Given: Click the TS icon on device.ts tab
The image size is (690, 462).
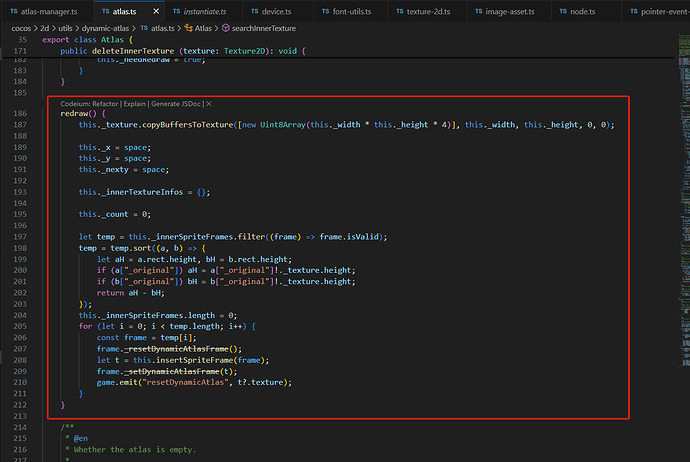Looking at the screenshot, I should coord(254,11).
